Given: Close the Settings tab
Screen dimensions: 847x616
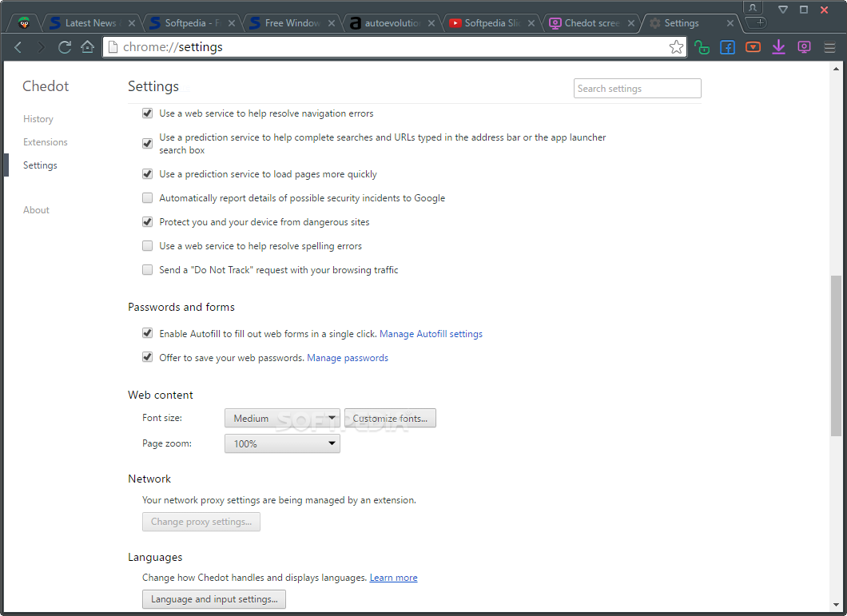Looking at the screenshot, I should [x=730, y=23].
